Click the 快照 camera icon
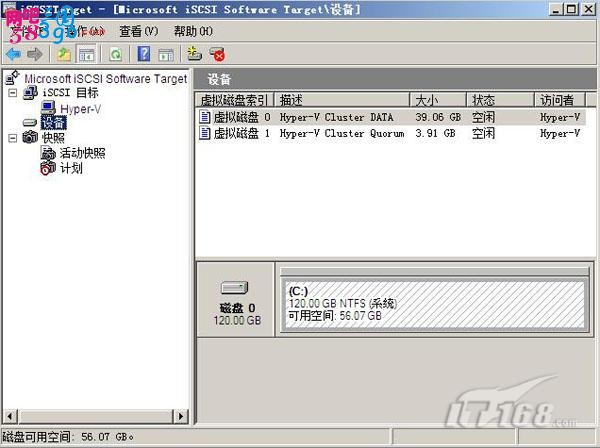 click(x=30, y=137)
